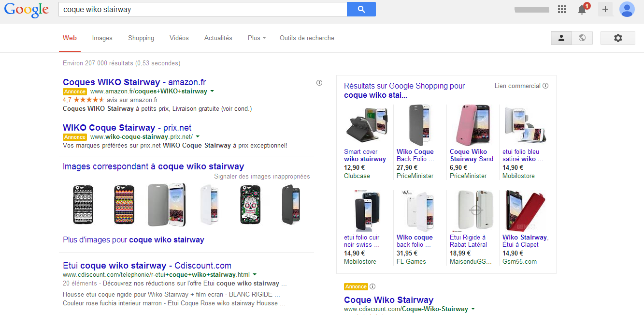Expand arrow beside first cdiscount.com URL

click(x=255, y=275)
